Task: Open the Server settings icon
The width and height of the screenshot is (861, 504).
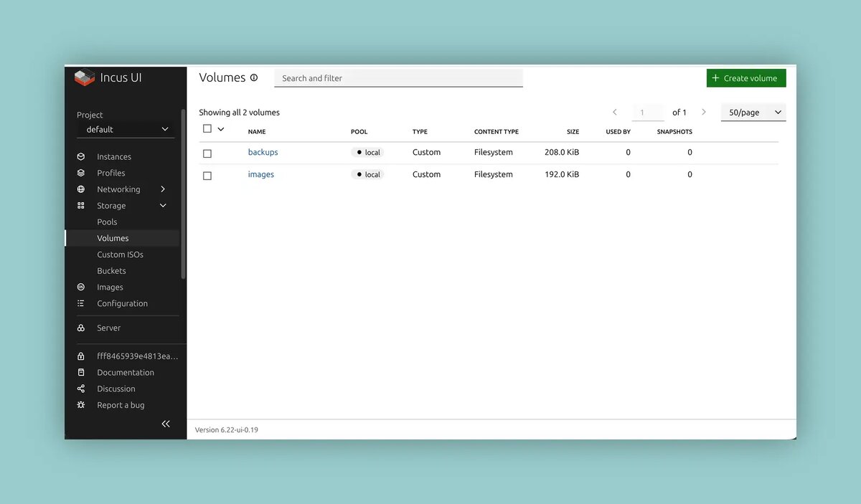Action: pos(81,328)
